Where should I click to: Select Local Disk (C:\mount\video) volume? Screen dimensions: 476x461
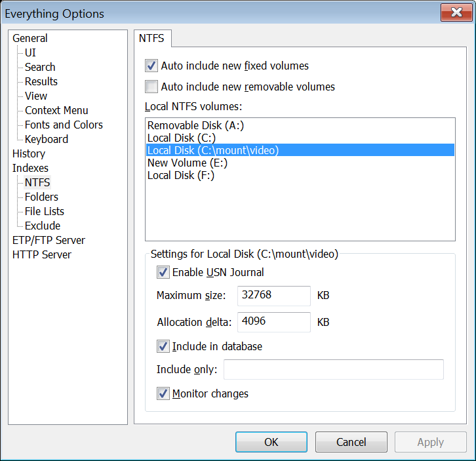click(300, 150)
